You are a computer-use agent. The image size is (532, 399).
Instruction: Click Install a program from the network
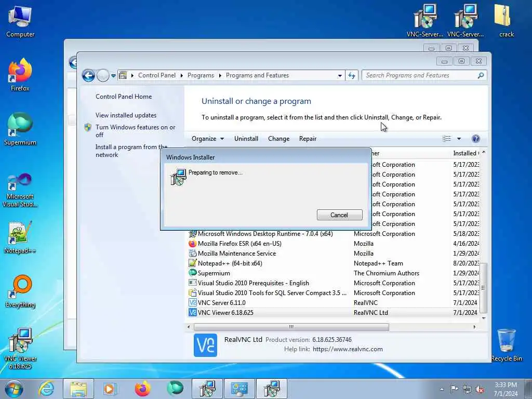(x=131, y=151)
